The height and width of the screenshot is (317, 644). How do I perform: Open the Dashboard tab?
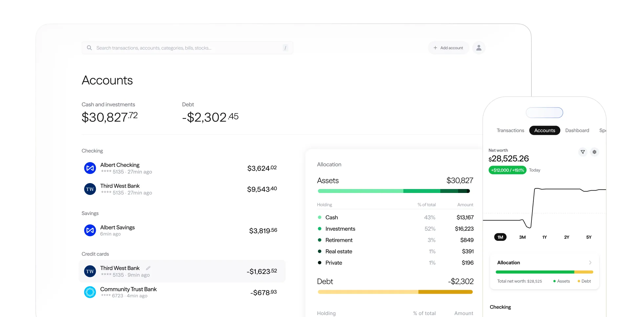pyautogui.click(x=577, y=131)
